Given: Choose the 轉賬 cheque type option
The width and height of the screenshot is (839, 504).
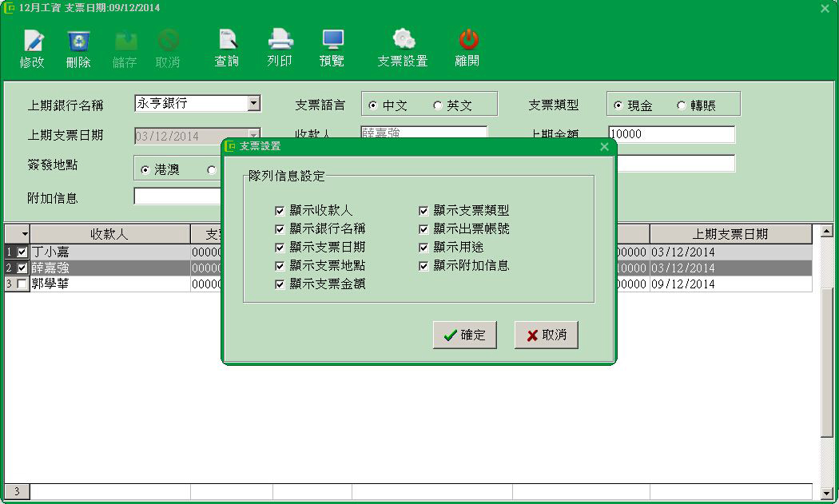Looking at the screenshot, I should 682,105.
